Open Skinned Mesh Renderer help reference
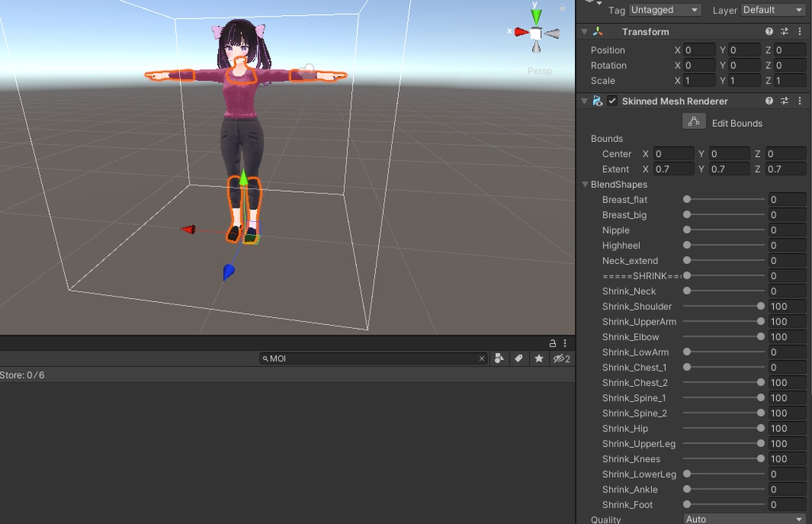This screenshot has height=524, width=812. click(x=769, y=101)
